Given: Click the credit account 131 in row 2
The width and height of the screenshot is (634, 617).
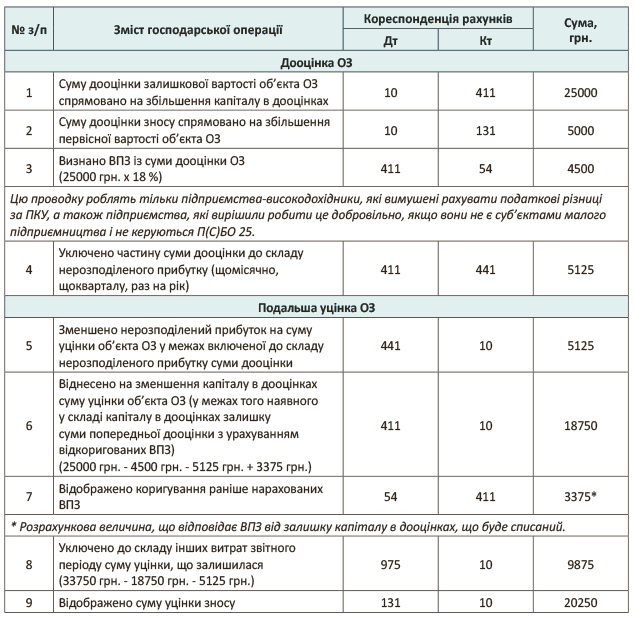Looking at the screenshot, I should (487, 130).
